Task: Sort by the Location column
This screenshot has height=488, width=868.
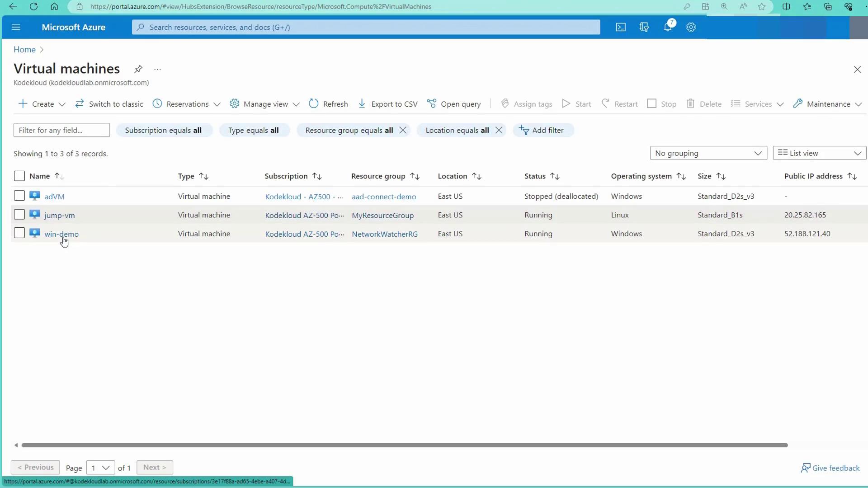Action: tap(459, 176)
